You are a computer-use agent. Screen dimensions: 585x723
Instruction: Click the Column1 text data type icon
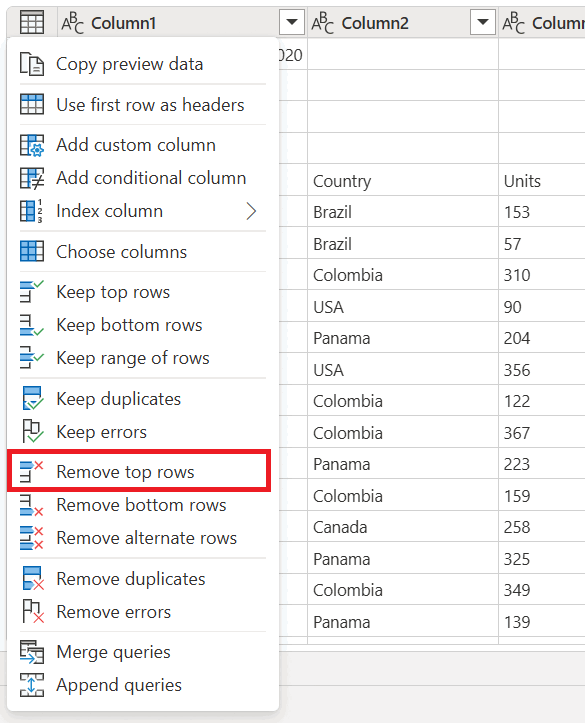[73, 23]
